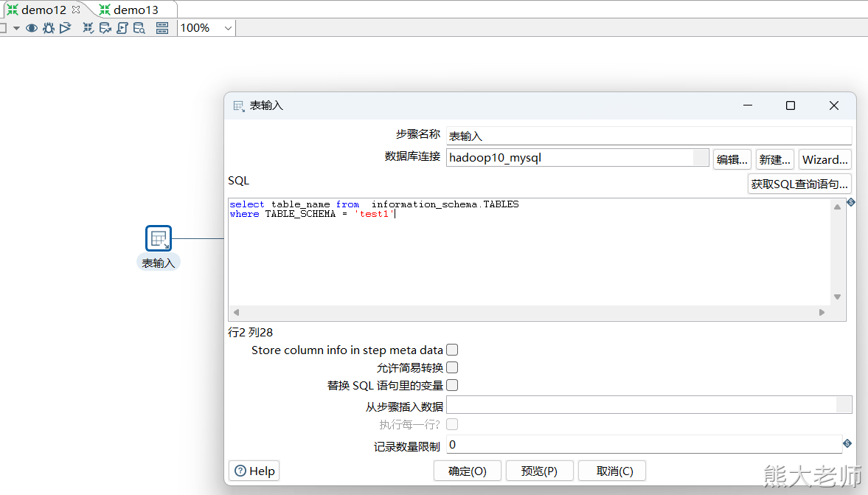This screenshot has width=868, height=495.
Task: Click the 表输入 step label on canvas
Action: coord(159,263)
